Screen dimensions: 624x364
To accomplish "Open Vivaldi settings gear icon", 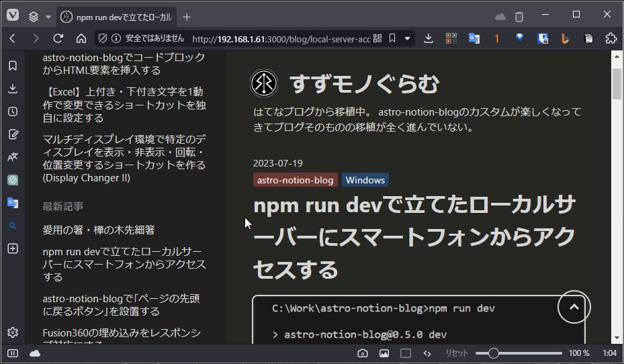I will click(x=13, y=332).
